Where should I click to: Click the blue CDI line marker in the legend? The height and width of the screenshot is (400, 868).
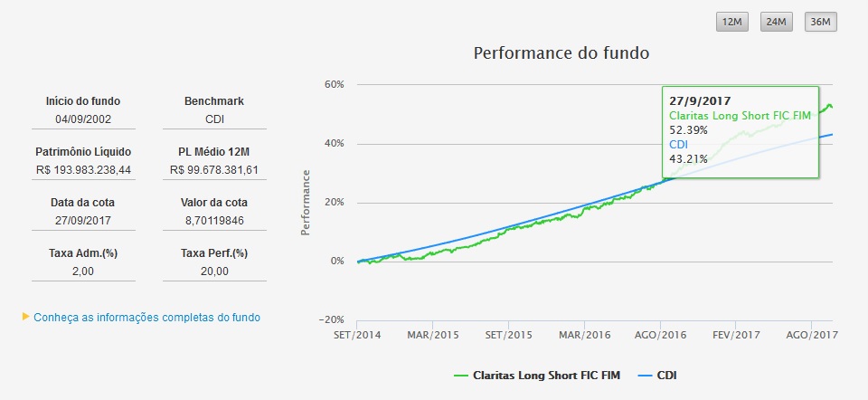tap(643, 375)
